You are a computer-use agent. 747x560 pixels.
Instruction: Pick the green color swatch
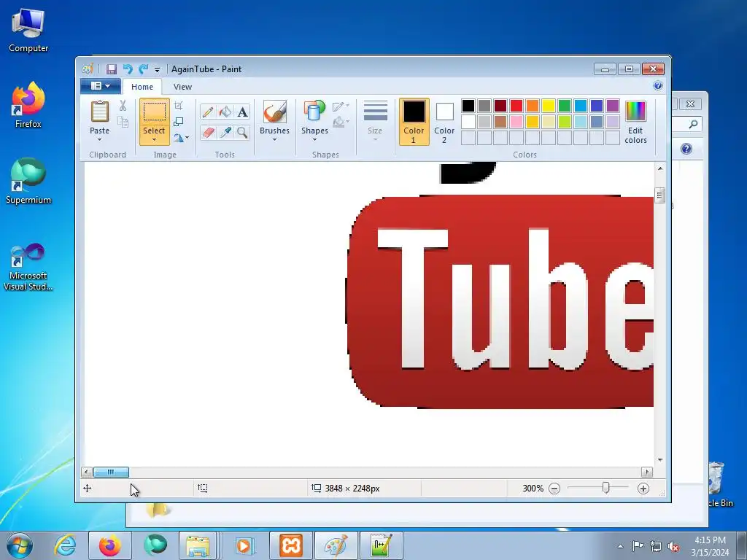pos(565,106)
